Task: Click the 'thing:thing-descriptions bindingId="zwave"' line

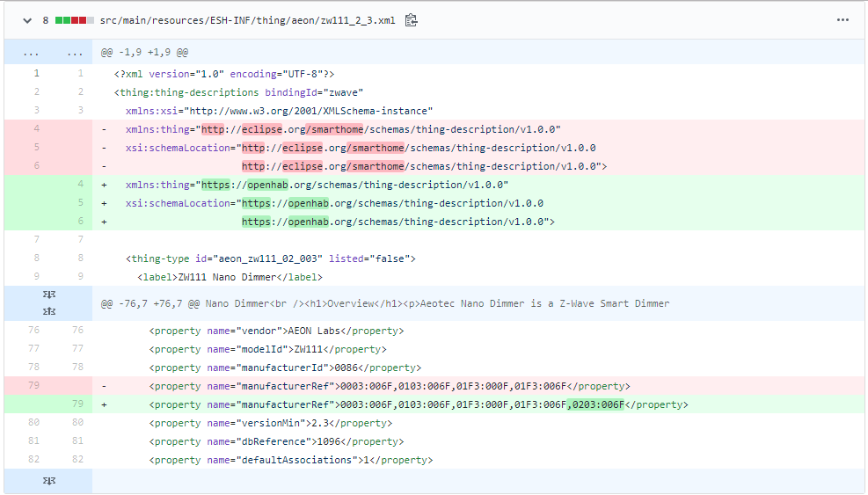Action: coord(238,92)
